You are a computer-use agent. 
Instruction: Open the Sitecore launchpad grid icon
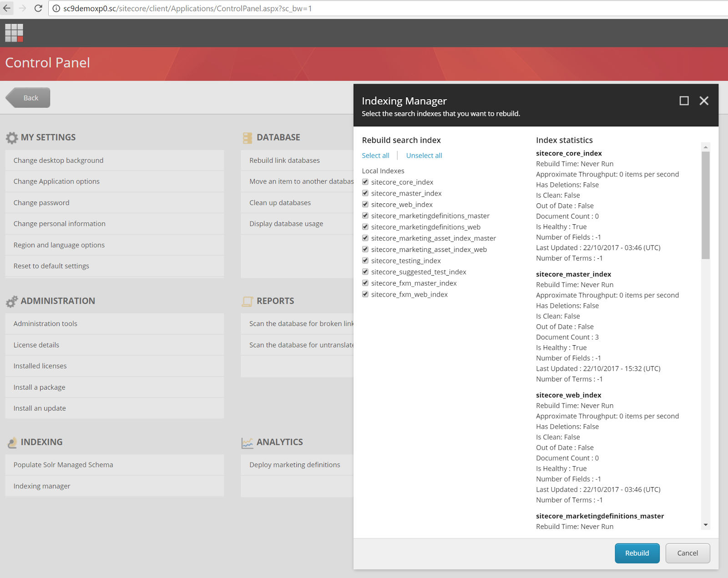tap(14, 33)
